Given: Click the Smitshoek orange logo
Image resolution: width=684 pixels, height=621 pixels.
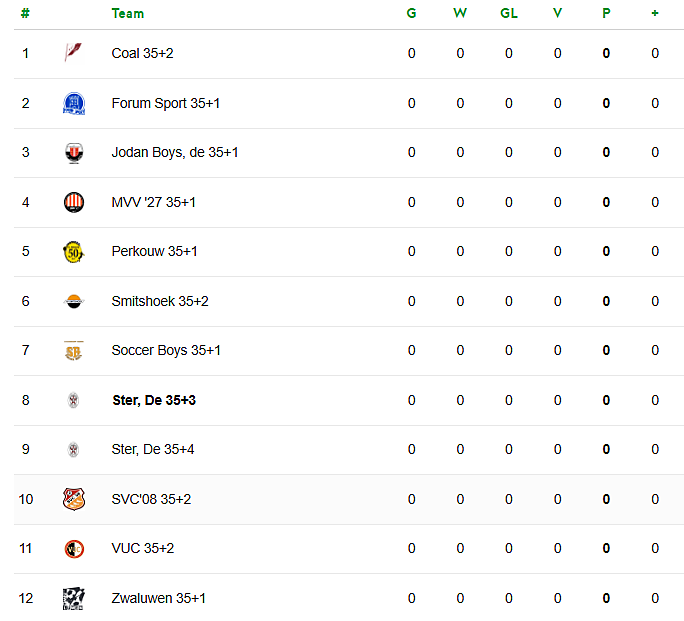Looking at the screenshot, I should (x=74, y=301).
